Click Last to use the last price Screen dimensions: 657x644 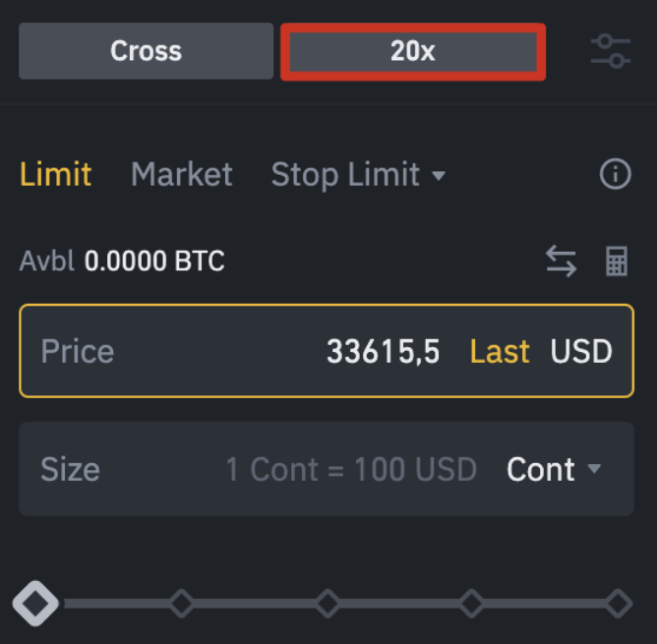click(500, 351)
